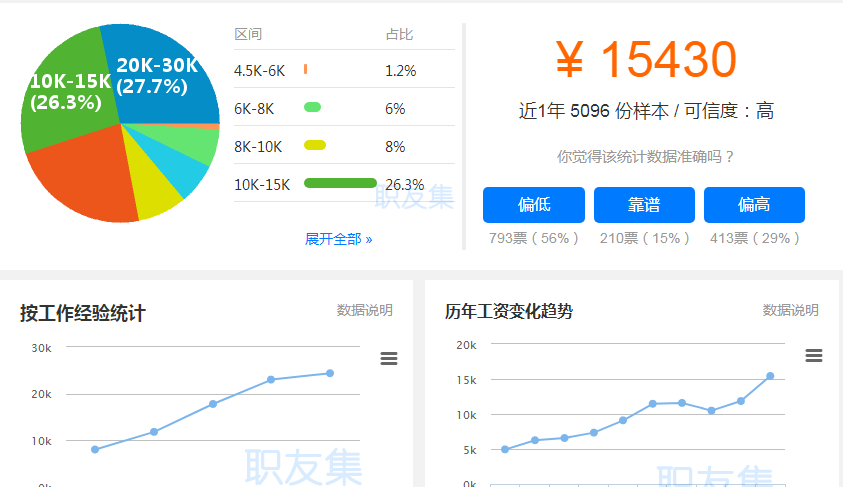Click the green pill in the 6K-8K row
Screen dimensions: 843x487
tap(312, 108)
